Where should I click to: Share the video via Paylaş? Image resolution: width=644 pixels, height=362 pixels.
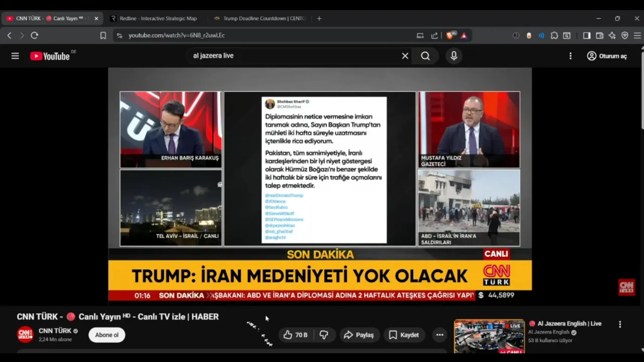(359, 335)
